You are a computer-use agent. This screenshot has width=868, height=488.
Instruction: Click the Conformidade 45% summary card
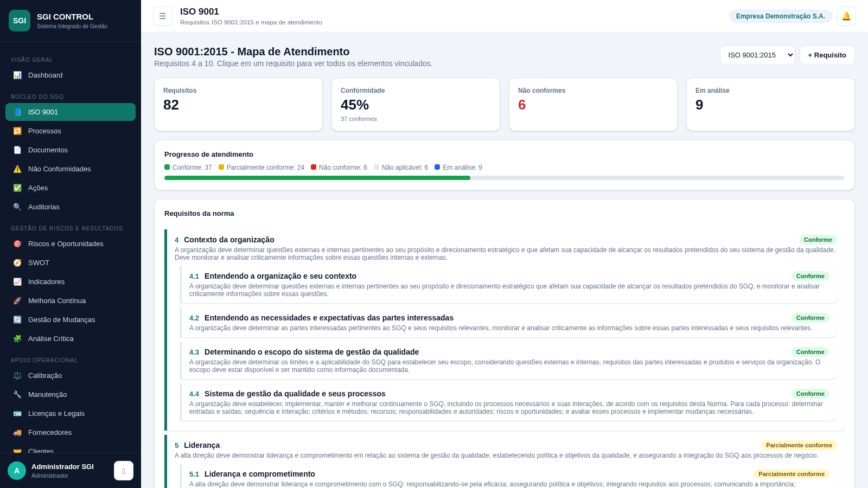(x=416, y=105)
